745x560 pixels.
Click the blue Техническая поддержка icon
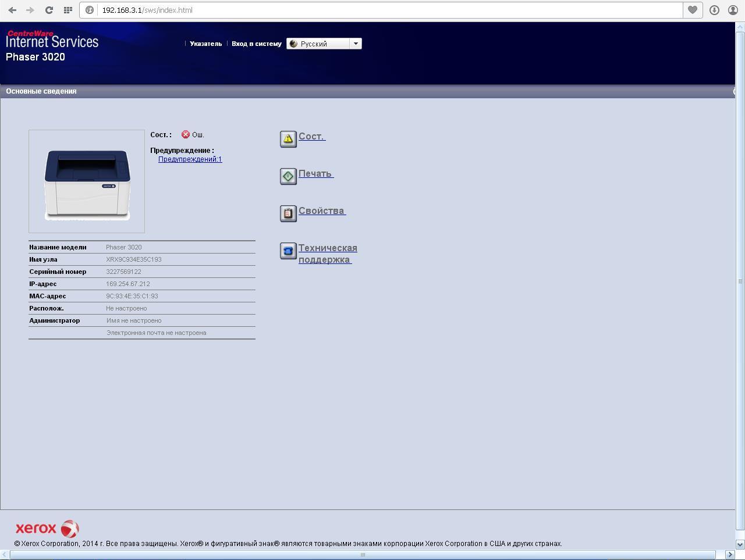(x=288, y=251)
